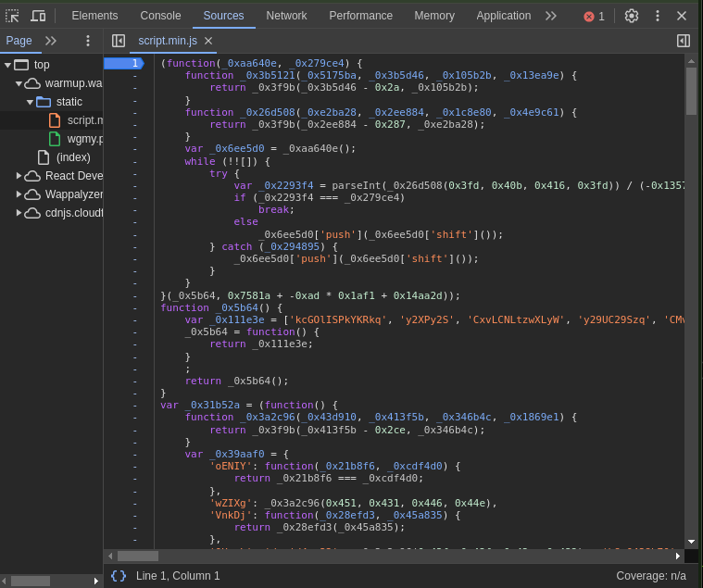Collapse the top frame tree node
Screen dimensions: 703x588
(7, 65)
